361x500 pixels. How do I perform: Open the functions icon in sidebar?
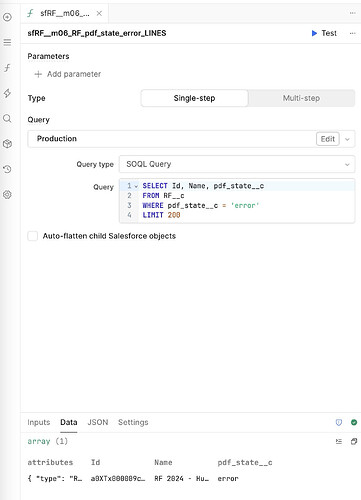pyautogui.click(x=7, y=68)
